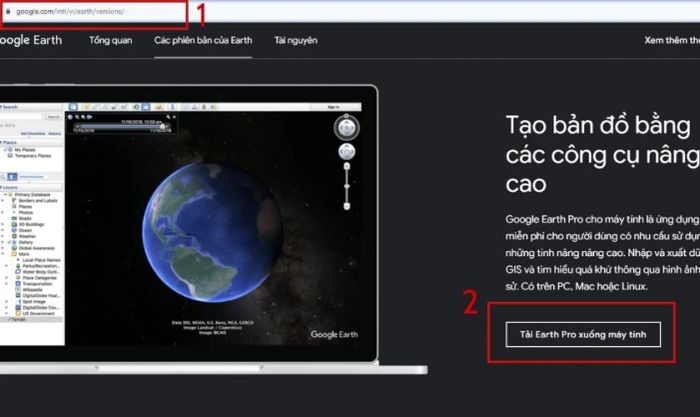This screenshot has height=417, width=700.
Task: Click the Sign in button in Earth Pro
Action: click(333, 107)
